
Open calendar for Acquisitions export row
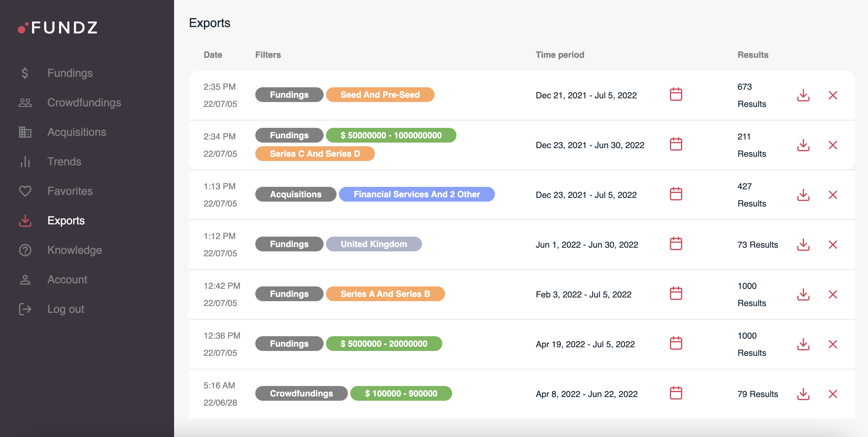(675, 194)
